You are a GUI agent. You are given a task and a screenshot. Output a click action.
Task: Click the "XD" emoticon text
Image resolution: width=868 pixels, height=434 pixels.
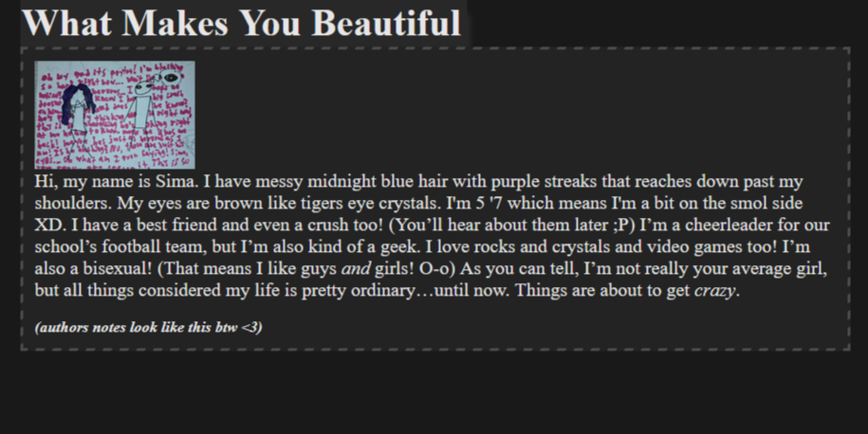(x=47, y=225)
